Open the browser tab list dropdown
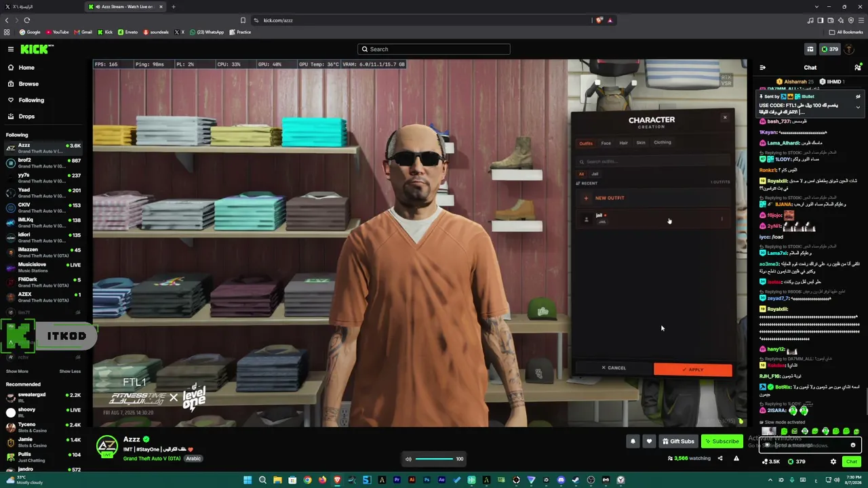Image resolution: width=868 pixels, height=488 pixels. [816, 7]
